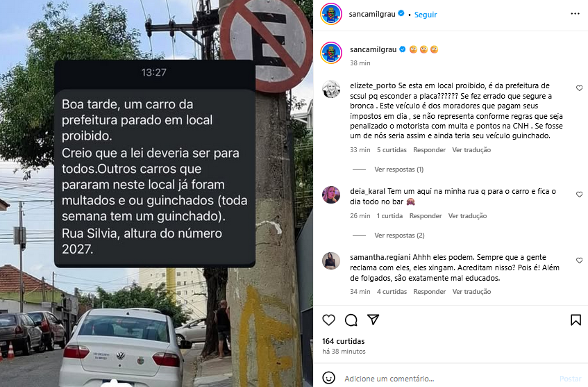Like samantha.regiani's comment heart
The image size is (588, 387).
point(580,261)
